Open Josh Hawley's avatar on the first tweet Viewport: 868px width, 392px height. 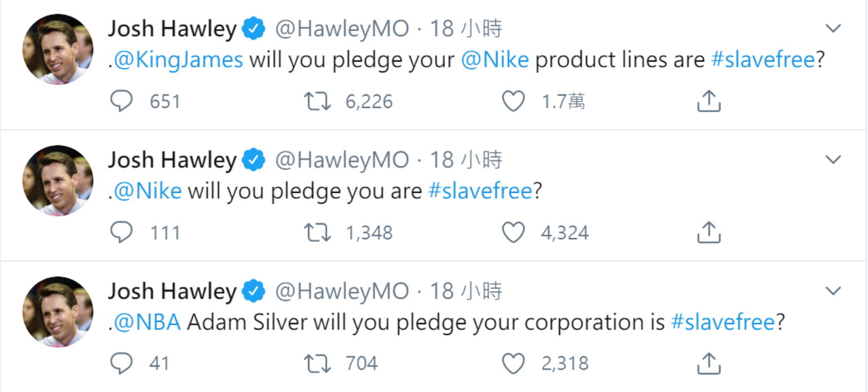pos(58,49)
